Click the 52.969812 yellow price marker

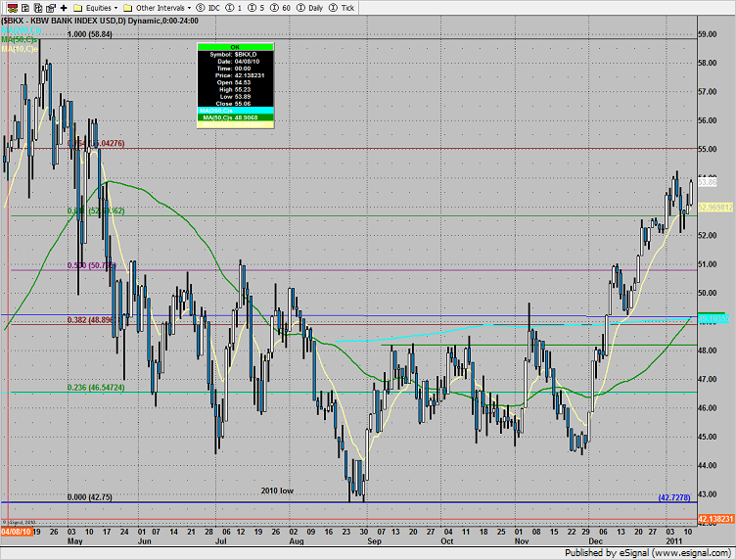(x=715, y=207)
